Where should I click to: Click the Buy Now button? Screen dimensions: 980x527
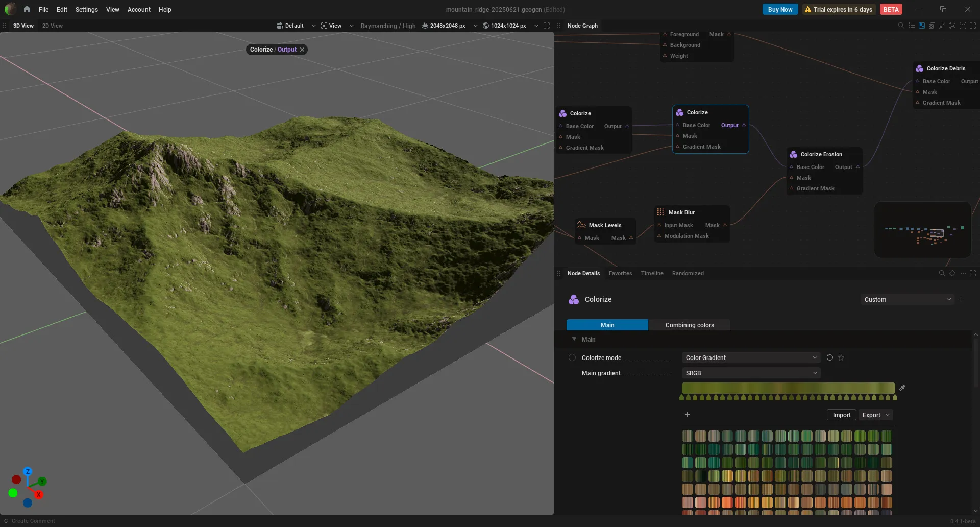click(x=780, y=9)
